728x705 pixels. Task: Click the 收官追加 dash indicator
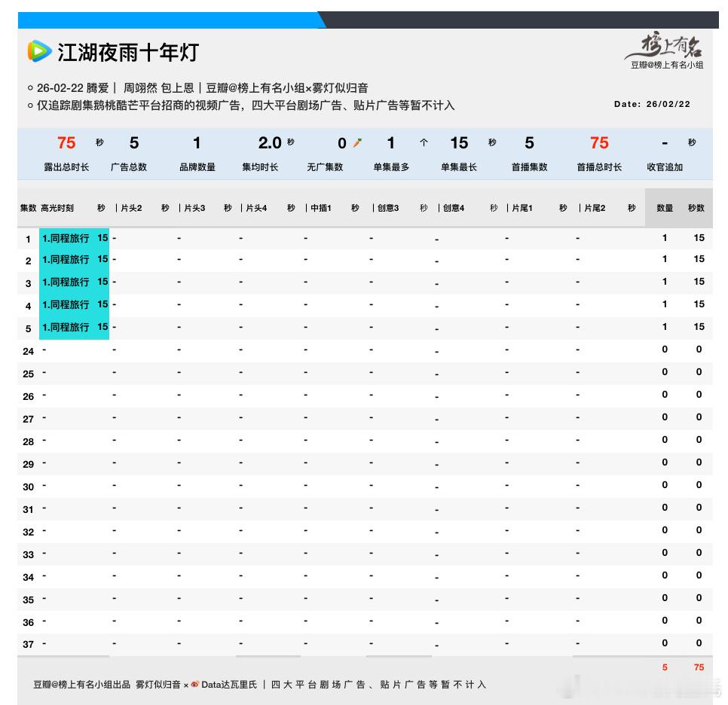pyautogui.click(x=663, y=142)
